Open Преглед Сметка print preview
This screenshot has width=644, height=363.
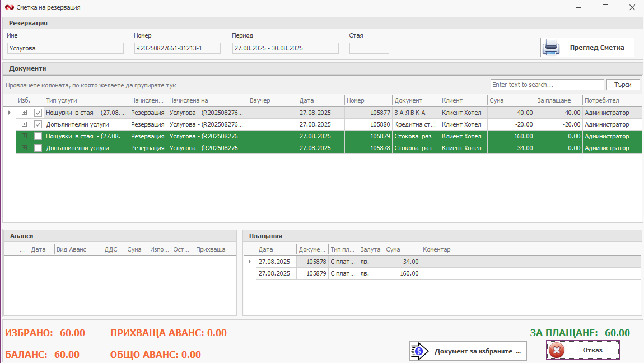click(587, 48)
